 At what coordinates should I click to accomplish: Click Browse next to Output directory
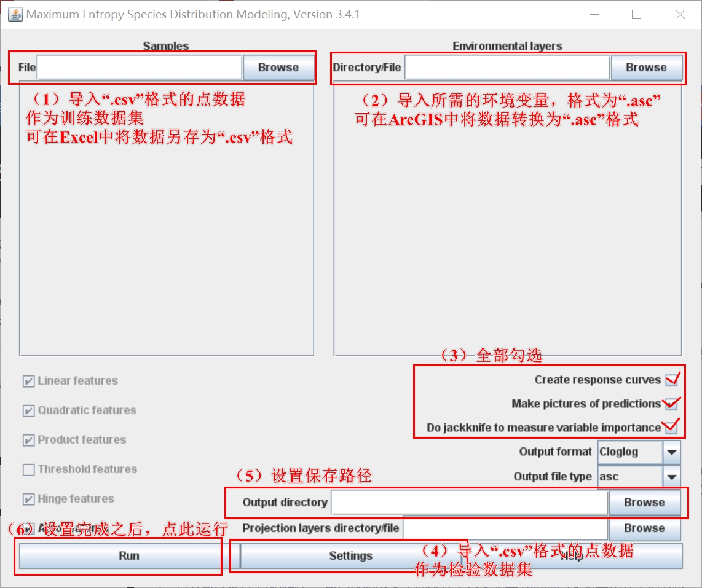(x=645, y=502)
